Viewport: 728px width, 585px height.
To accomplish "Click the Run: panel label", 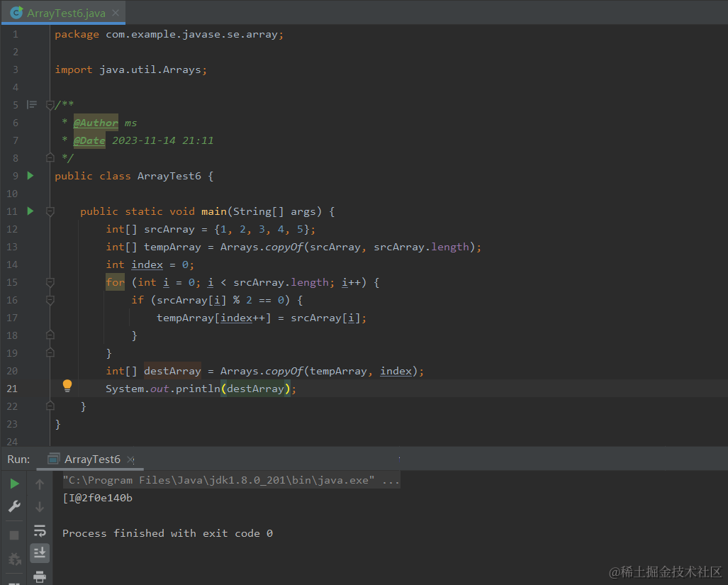I will click(x=18, y=459).
